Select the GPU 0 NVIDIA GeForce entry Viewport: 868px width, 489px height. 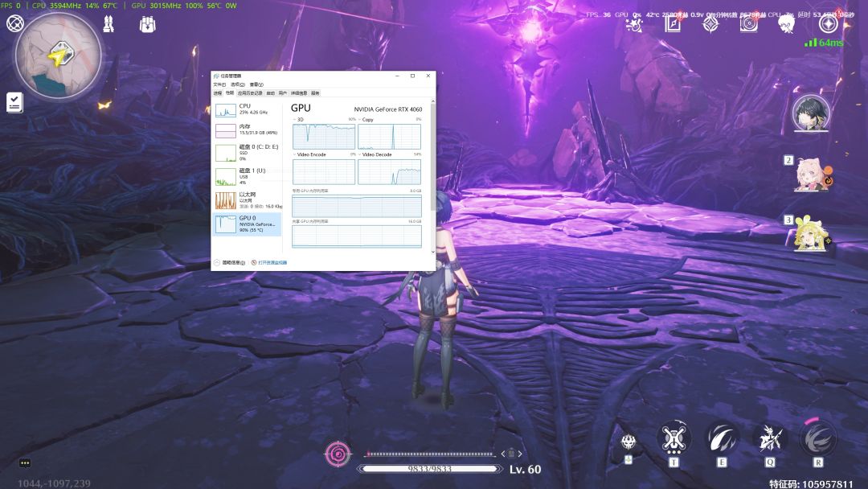tap(248, 224)
